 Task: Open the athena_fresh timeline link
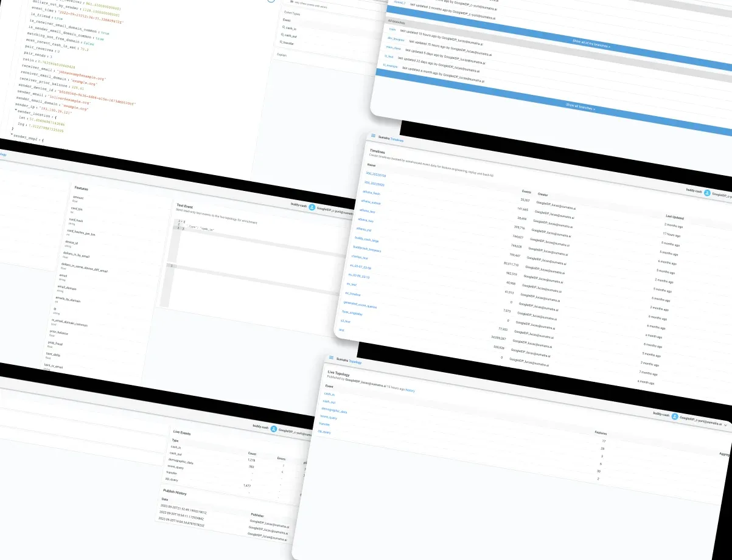371,192
